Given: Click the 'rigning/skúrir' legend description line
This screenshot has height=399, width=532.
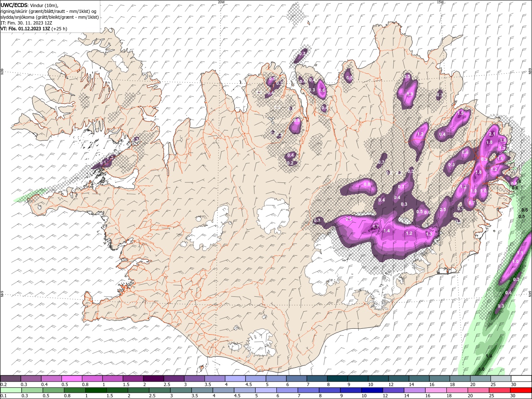Looking at the screenshot, I should (x=48, y=11).
